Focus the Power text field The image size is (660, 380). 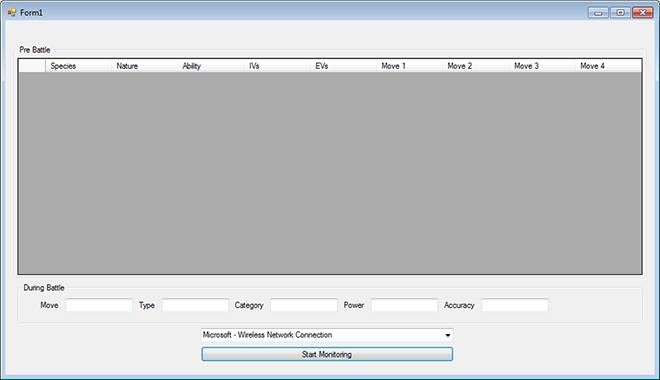[x=405, y=305]
